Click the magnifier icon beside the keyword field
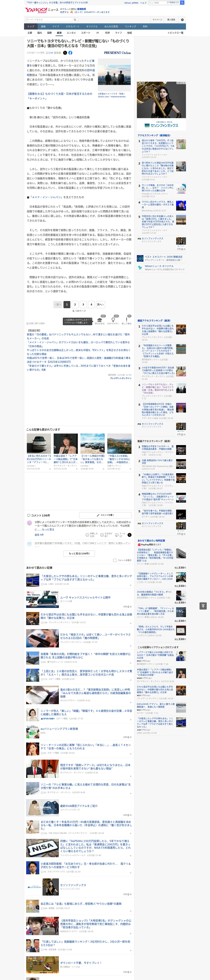The width and height of the screenshot is (210, 980). [x=75, y=19]
